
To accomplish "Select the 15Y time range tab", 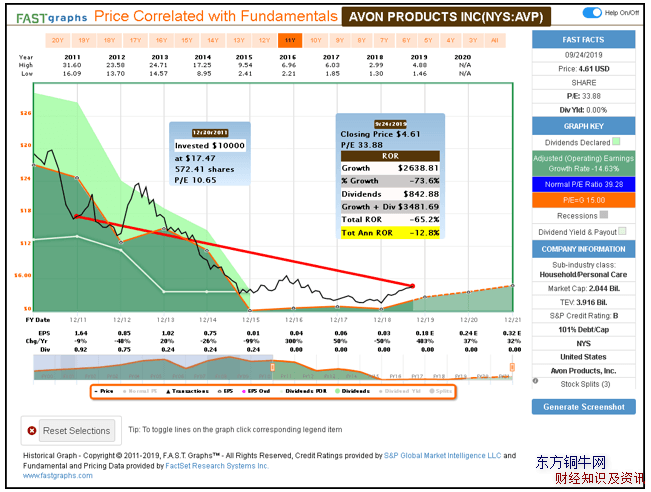I will tap(187, 40).
